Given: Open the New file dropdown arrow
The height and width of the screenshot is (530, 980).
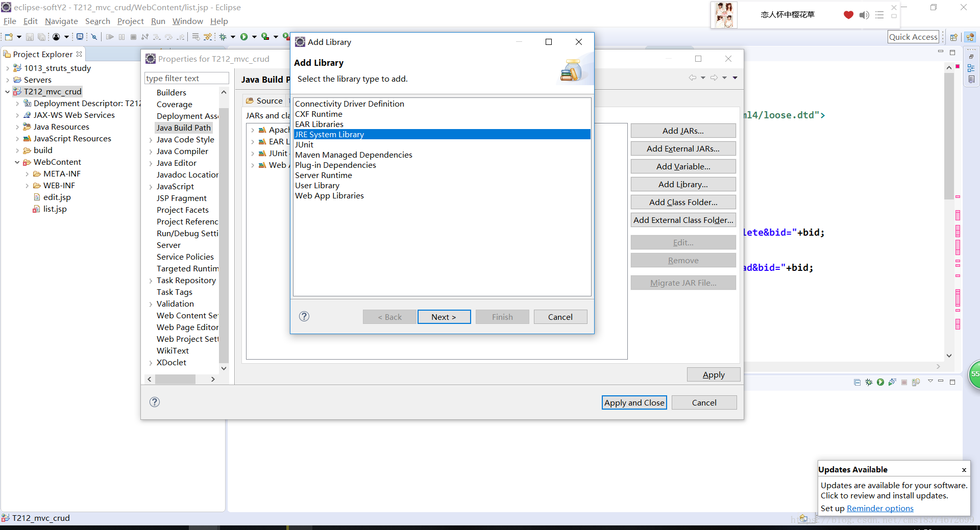Looking at the screenshot, I should coord(19,37).
